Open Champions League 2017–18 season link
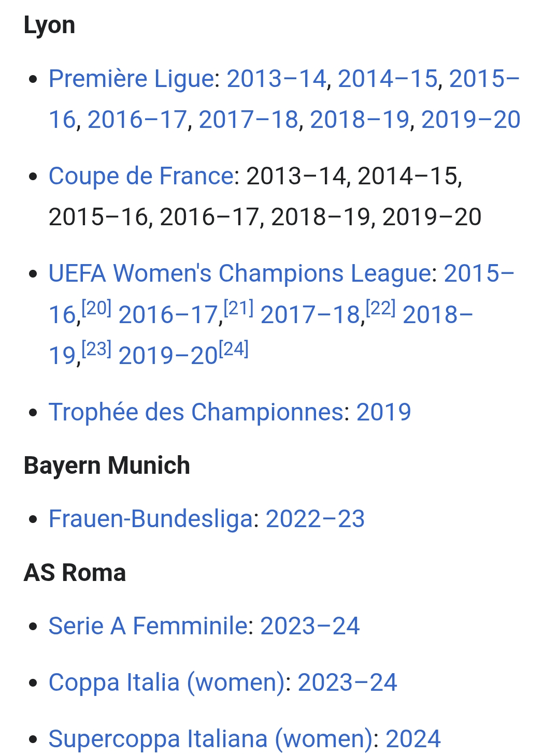 pyautogui.click(x=310, y=315)
